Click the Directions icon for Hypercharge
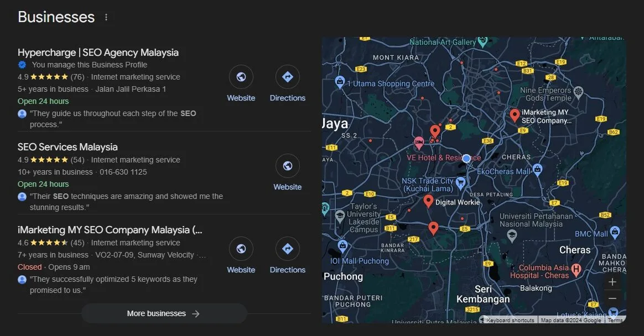This screenshot has height=336, width=644. (x=288, y=77)
